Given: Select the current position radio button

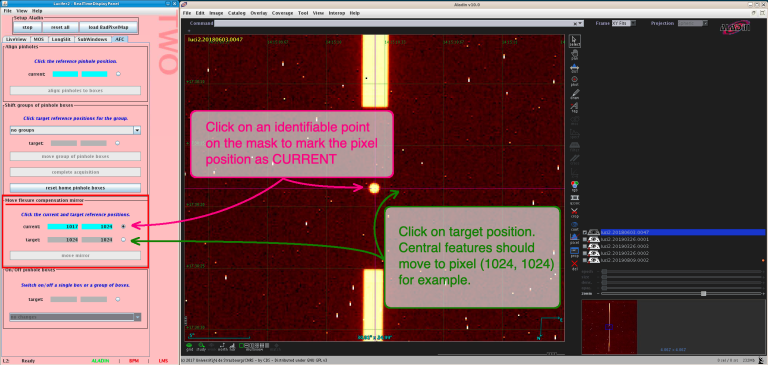Looking at the screenshot, I should pyautogui.click(x=123, y=226).
